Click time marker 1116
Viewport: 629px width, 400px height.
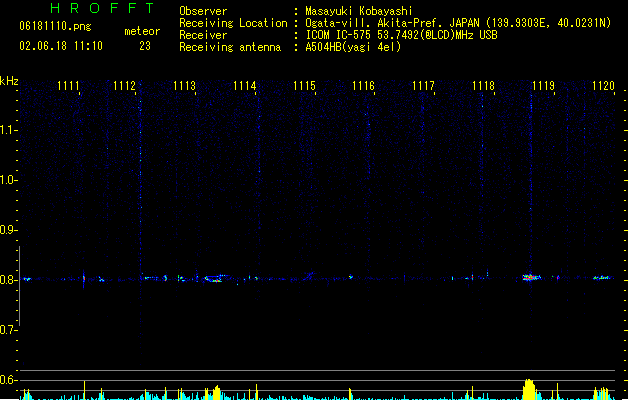pos(363,86)
